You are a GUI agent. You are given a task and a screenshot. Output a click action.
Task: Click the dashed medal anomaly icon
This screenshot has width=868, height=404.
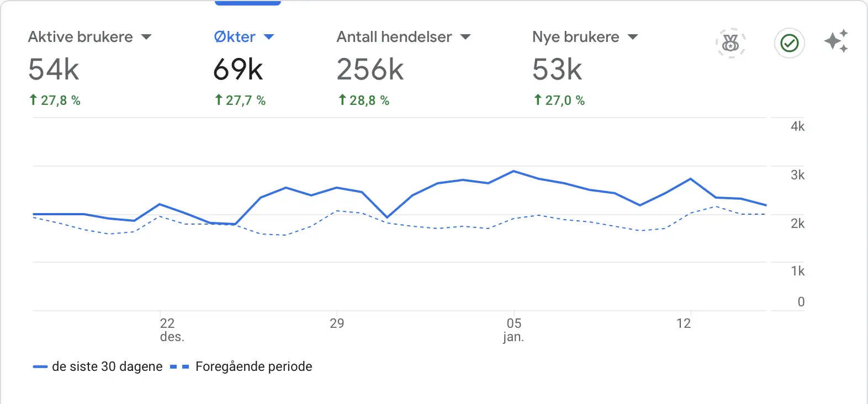(731, 43)
